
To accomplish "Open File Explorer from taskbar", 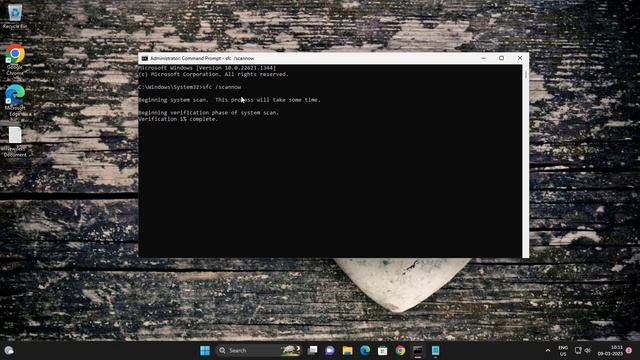I will click(347, 350).
